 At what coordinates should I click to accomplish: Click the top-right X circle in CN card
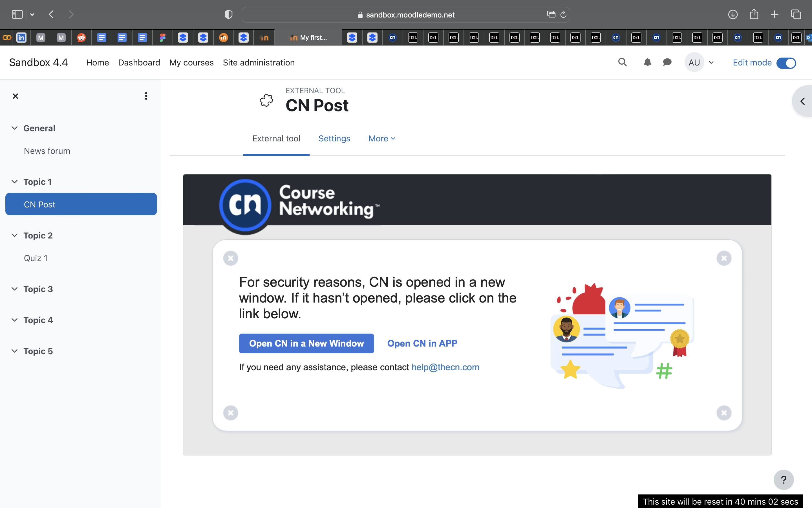pos(724,258)
